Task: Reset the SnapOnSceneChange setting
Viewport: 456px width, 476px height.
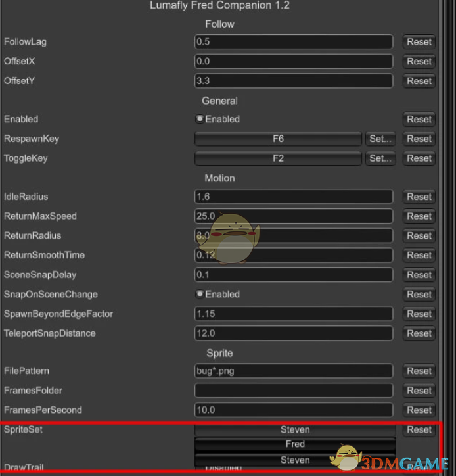Action: (x=419, y=294)
